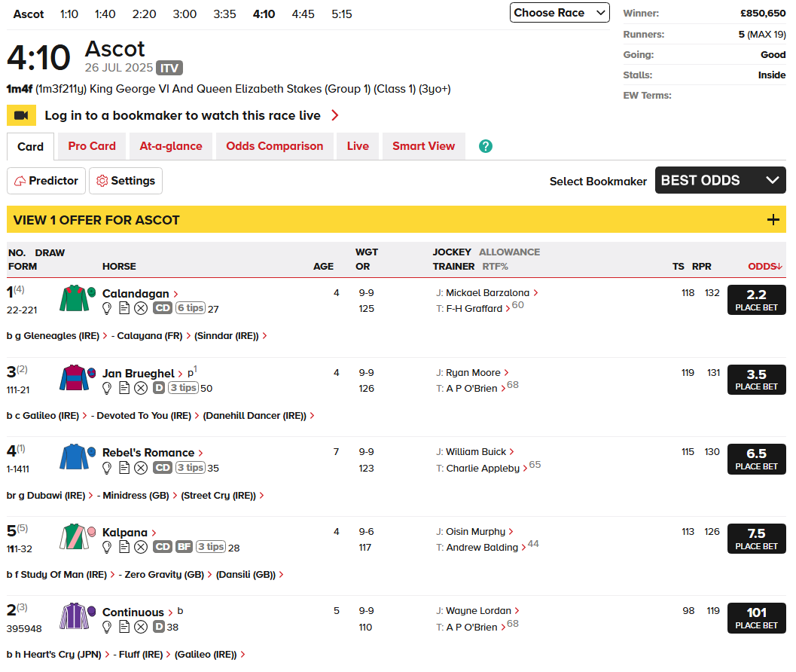This screenshot has height=672, width=796.
Task: Open the form notes icon for Continuous
Action: point(124,626)
